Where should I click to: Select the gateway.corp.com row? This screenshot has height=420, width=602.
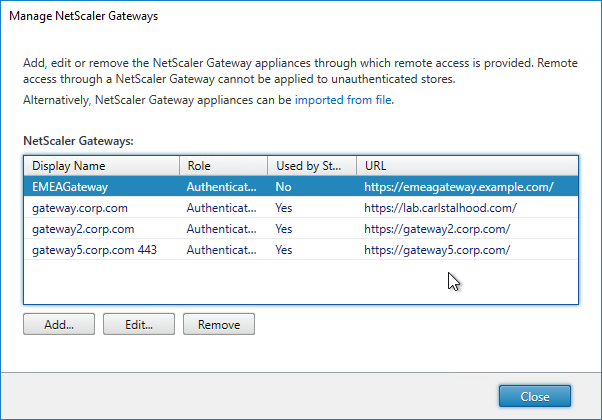(x=301, y=208)
